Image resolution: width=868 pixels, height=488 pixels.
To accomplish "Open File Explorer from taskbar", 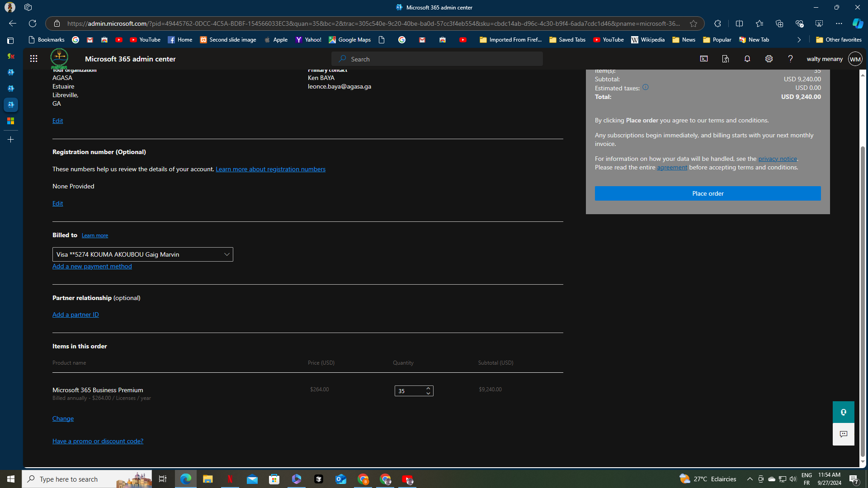I will point(208,479).
